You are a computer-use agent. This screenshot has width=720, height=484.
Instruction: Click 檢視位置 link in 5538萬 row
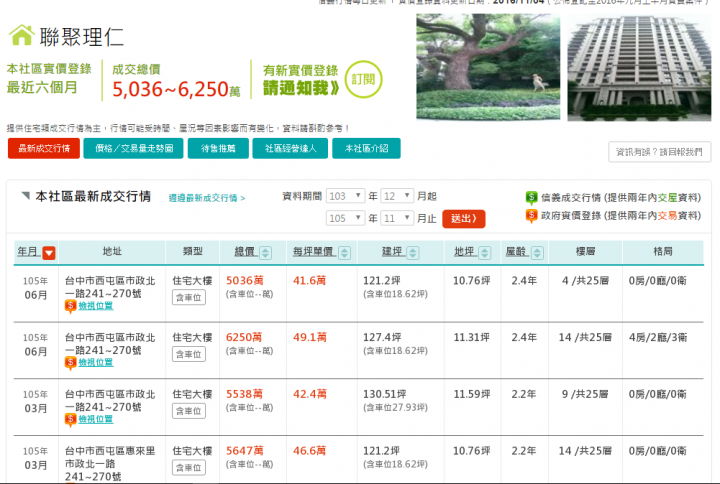(x=96, y=419)
